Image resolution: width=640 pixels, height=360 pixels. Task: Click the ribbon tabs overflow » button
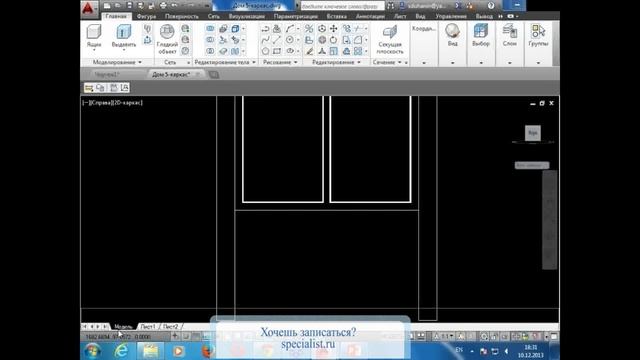click(x=500, y=16)
